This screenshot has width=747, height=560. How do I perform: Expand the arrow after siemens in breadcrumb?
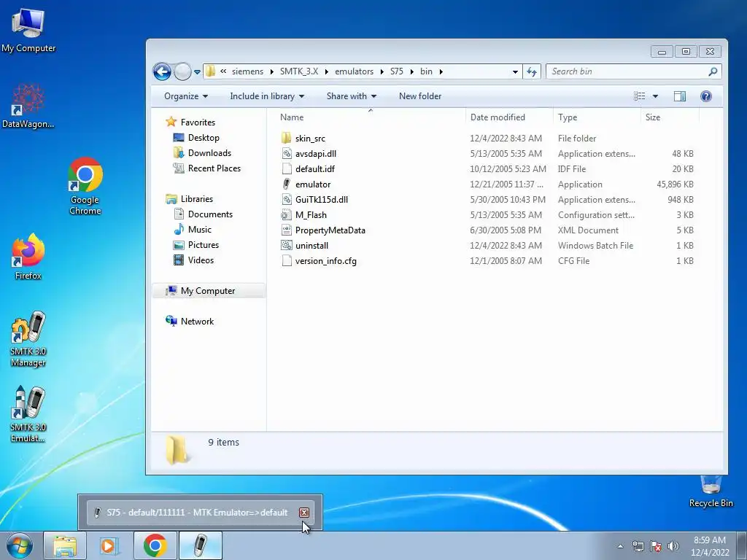click(x=271, y=71)
